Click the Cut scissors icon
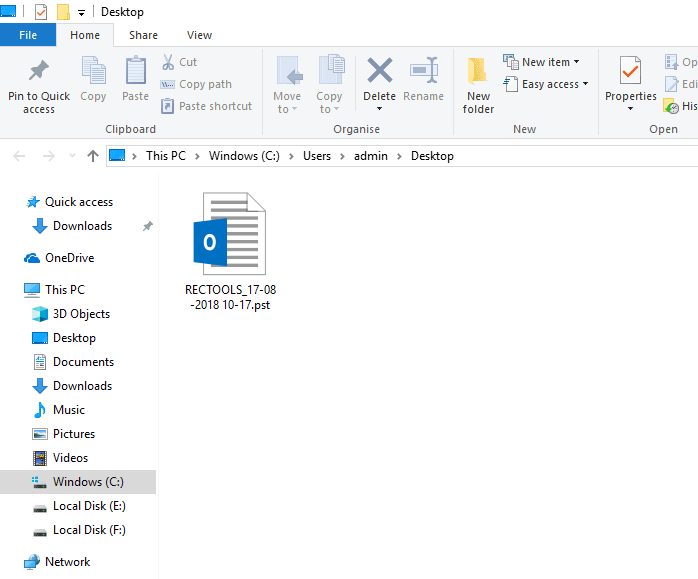Viewport: 698px width, 579px height. (x=168, y=62)
